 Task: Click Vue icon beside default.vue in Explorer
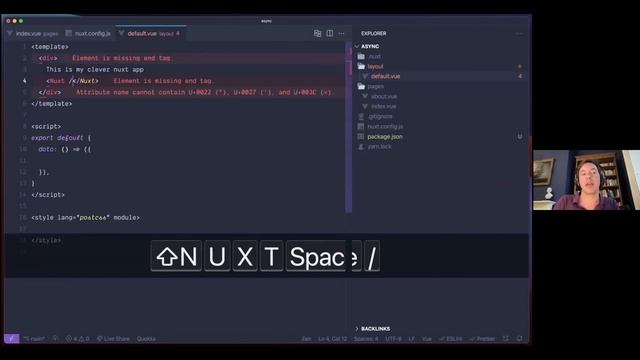(365, 76)
